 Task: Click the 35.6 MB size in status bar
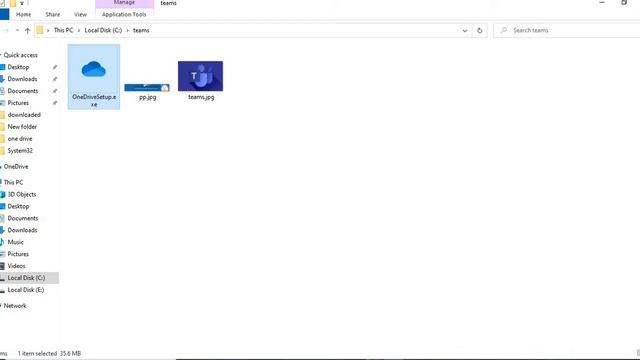point(70,353)
